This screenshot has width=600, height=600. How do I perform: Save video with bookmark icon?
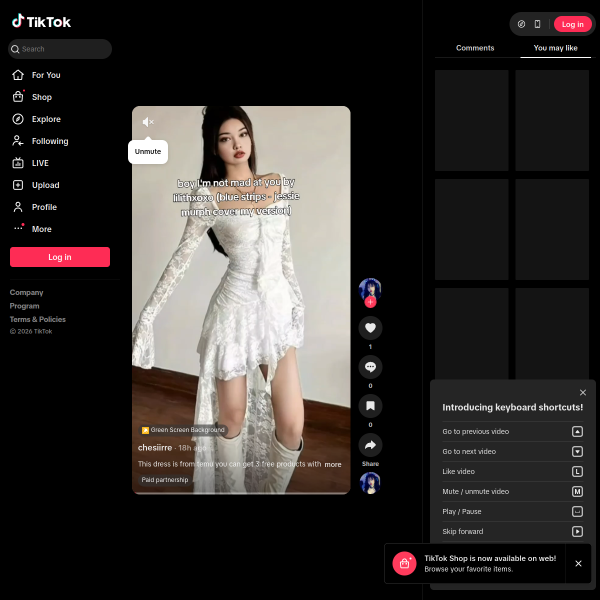point(370,406)
